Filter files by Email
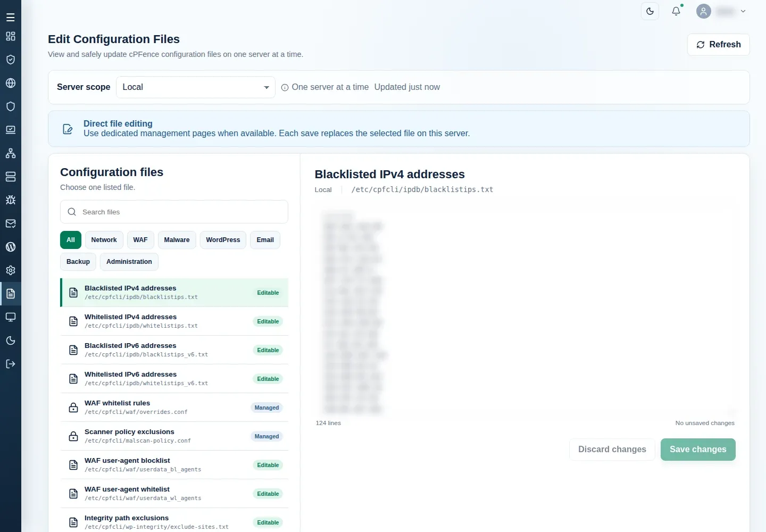Image resolution: width=766 pixels, height=532 pixels. click(265, 240)
